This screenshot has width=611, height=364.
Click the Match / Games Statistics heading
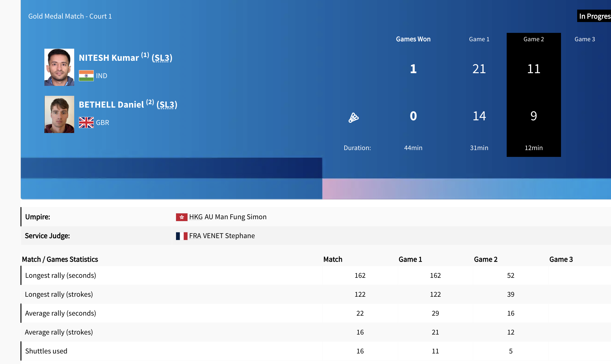coord(60,260)
